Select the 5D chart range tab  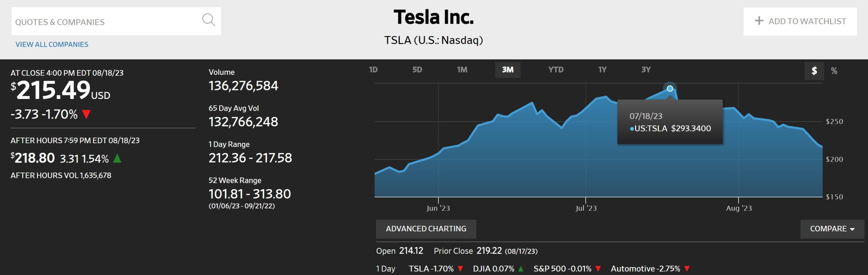pos(417,70)
